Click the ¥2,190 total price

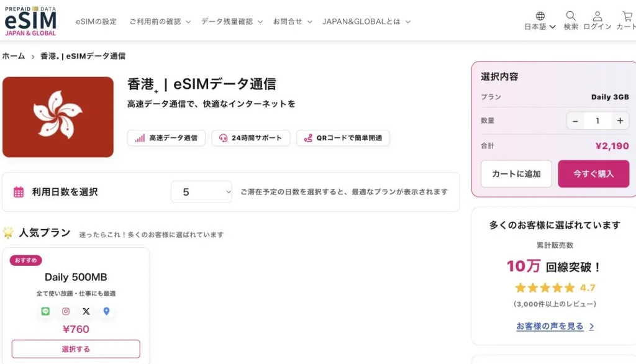612,146
